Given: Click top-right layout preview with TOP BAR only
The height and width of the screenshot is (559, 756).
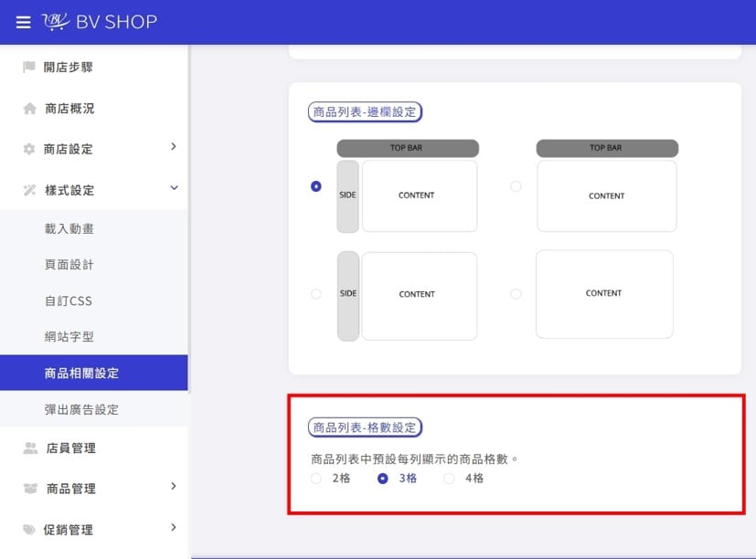Looking at the screenshot, I should (607, 186).
